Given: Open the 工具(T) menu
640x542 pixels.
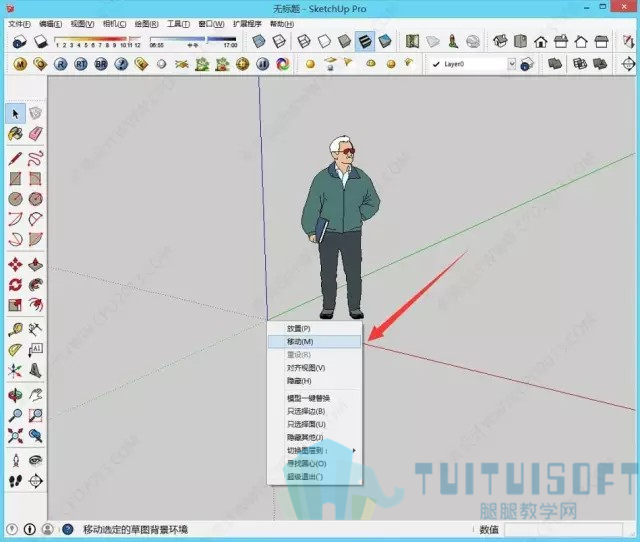Looking at the screenshot, I should [178, 24].
